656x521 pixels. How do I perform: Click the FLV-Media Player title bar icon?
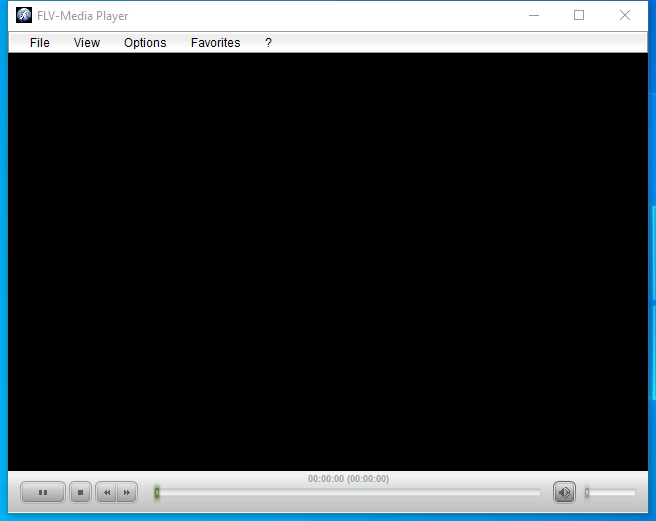point(24,15)
